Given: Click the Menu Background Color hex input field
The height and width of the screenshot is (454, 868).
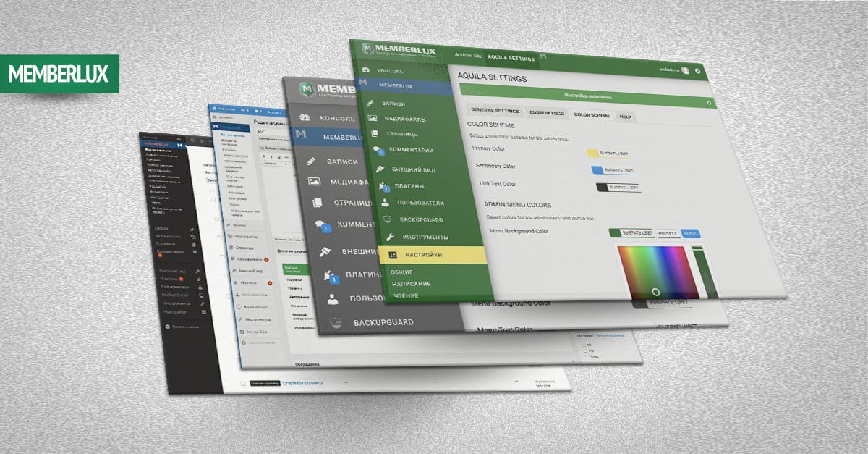Looking at the screenshot, I should (x=667, y=233).
